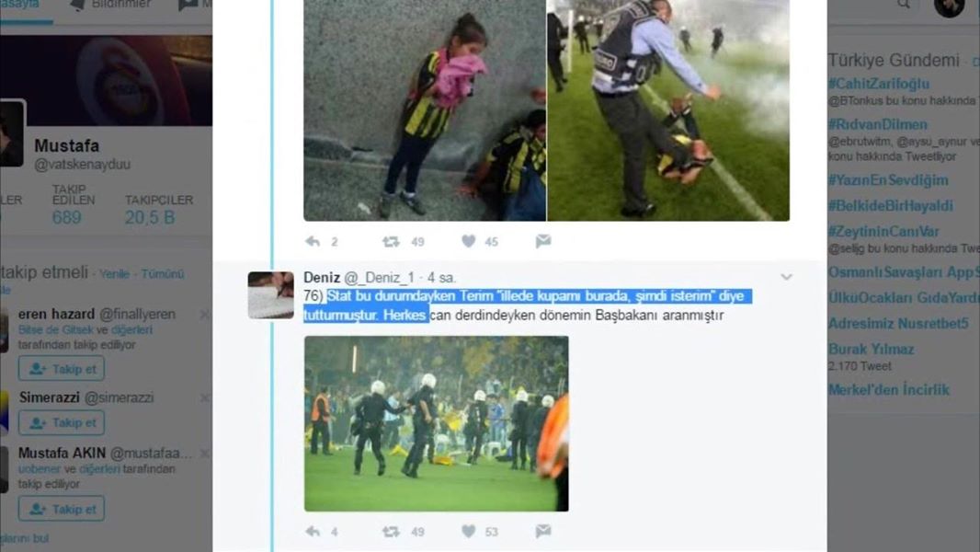Retweet the upper tweet with 49 retweets
The height and width of the screenshot is (552, 980).
392,241
